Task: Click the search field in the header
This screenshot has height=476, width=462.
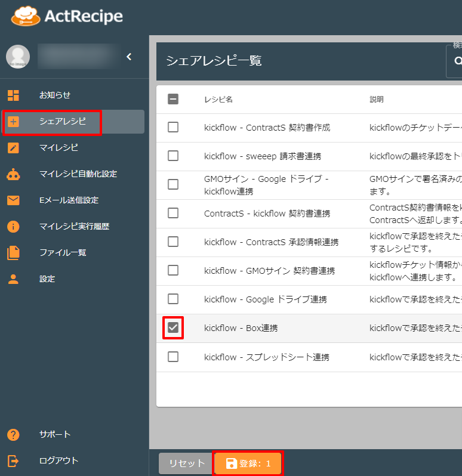Action: [x=454, y=61]
